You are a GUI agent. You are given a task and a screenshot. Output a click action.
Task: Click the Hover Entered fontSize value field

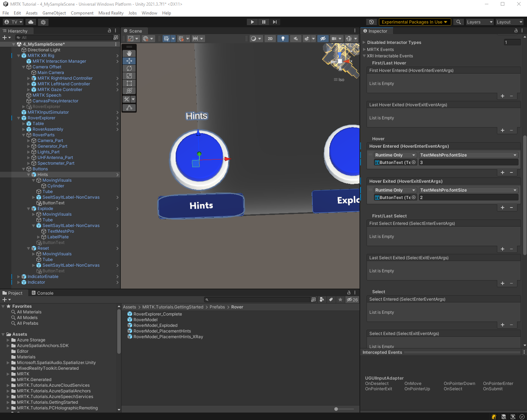[x=469, y=163]
